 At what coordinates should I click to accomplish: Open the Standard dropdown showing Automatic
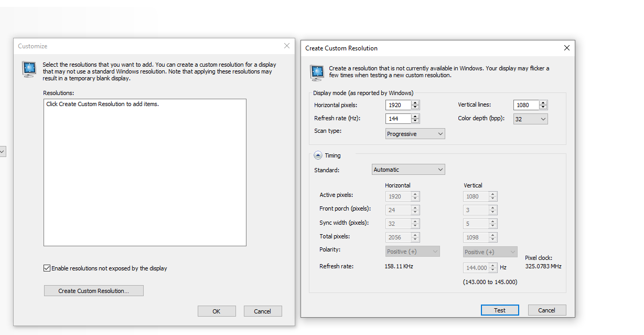point(408,169)
